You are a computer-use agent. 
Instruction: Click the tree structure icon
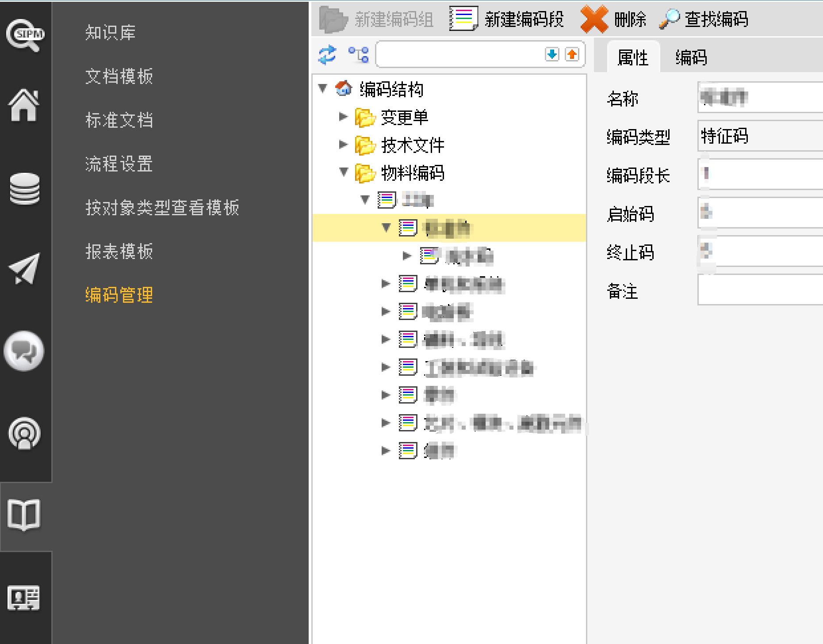click(358, 55)
